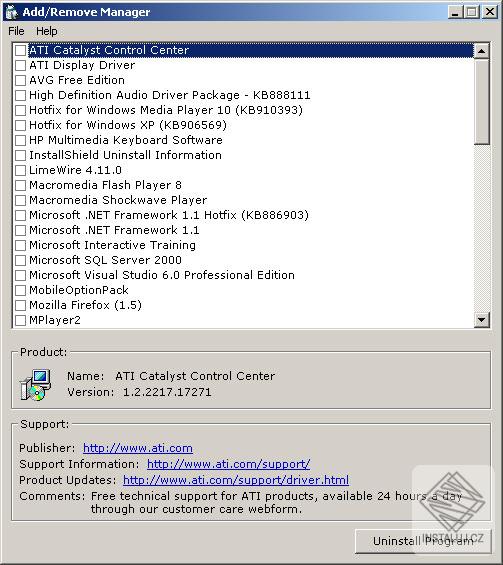Click the list scroll up arrow

[481, 51]
